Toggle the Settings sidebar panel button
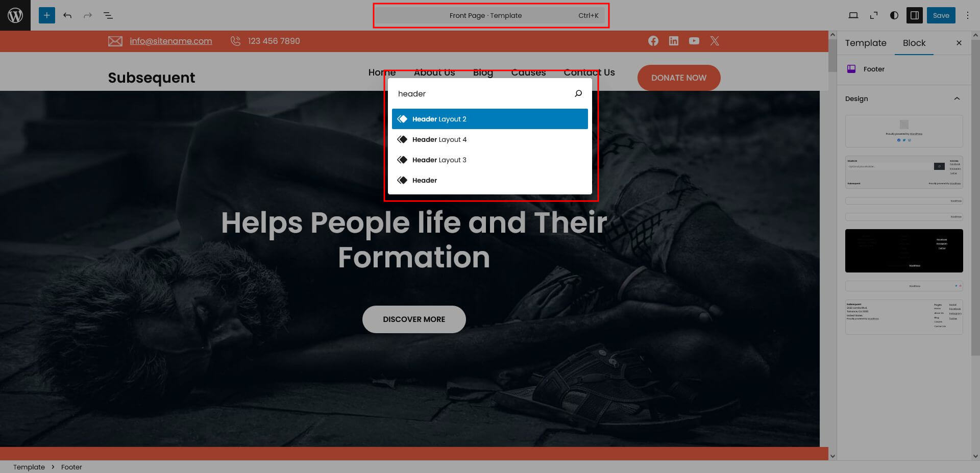Viewport: 980px width, 473px height. tap(914, 15)
